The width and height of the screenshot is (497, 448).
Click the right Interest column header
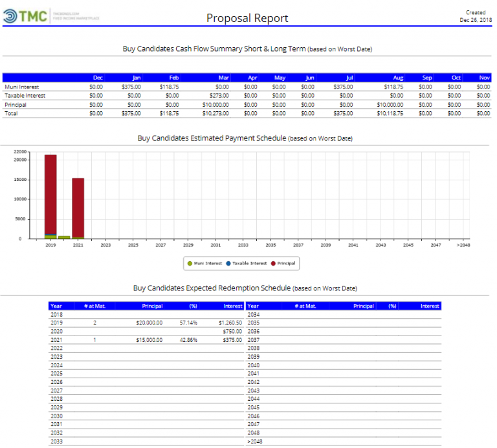[x=430, y=306]
